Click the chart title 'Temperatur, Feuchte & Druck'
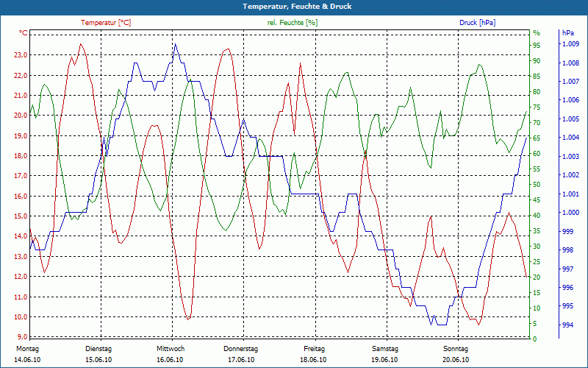588x368 pixels. [x=297, y=7]
